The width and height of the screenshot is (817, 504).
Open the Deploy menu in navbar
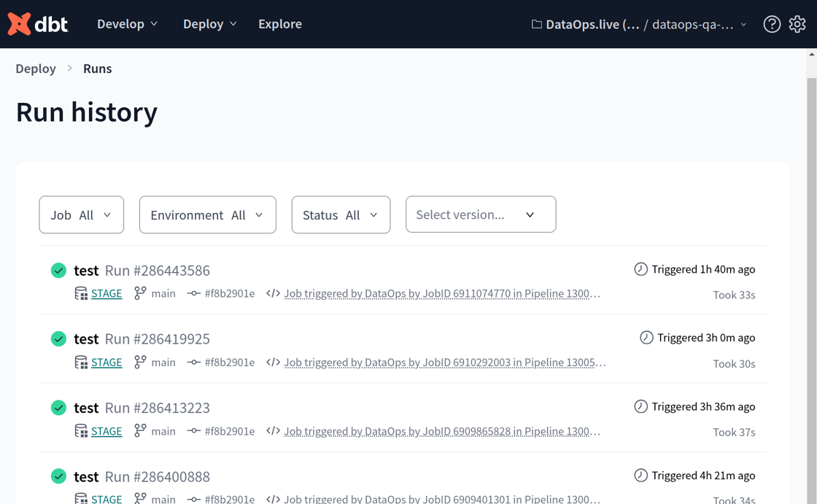tap(209, 24)
